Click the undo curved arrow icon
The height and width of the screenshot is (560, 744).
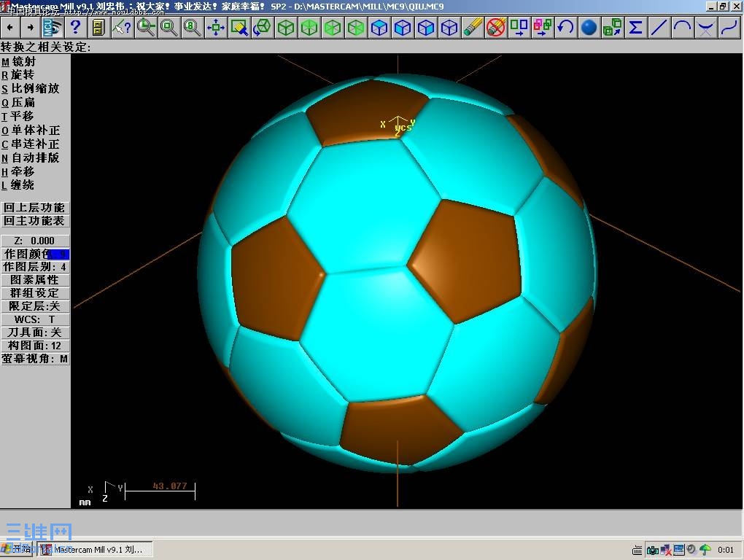pyautogui.click(x=565, y=28)
